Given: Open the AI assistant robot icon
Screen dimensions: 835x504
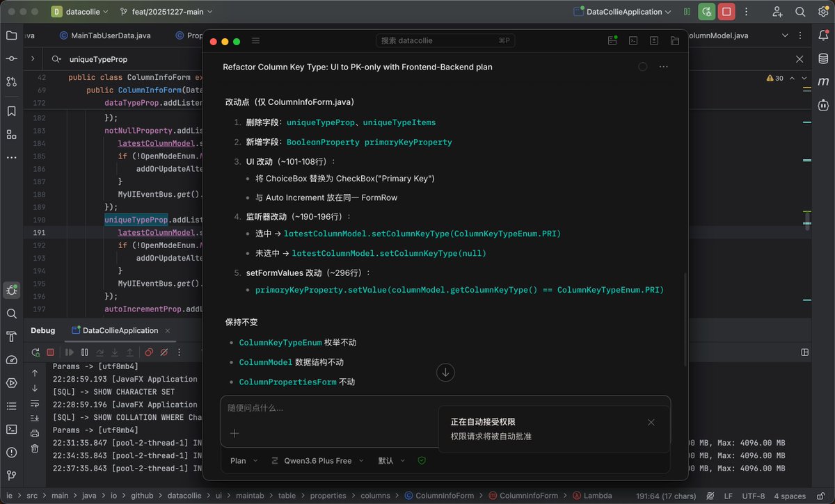Looking at the screenshot, I should click(x=823, y=105).
